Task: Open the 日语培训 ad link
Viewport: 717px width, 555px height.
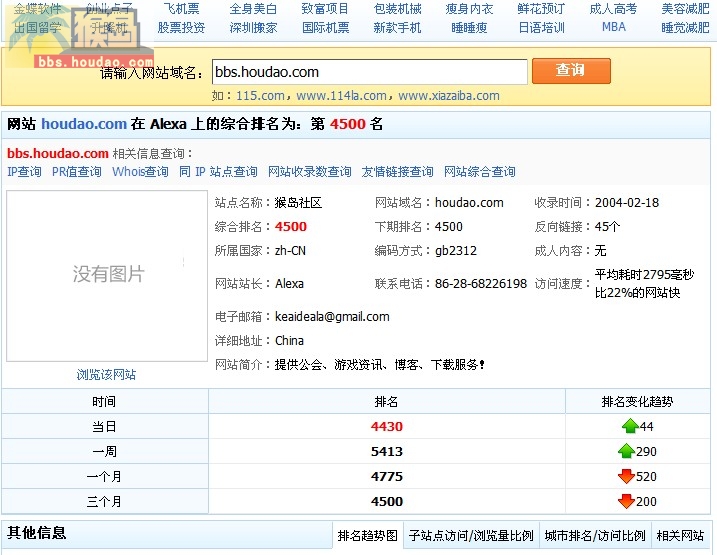Action: tap(541, 27)
